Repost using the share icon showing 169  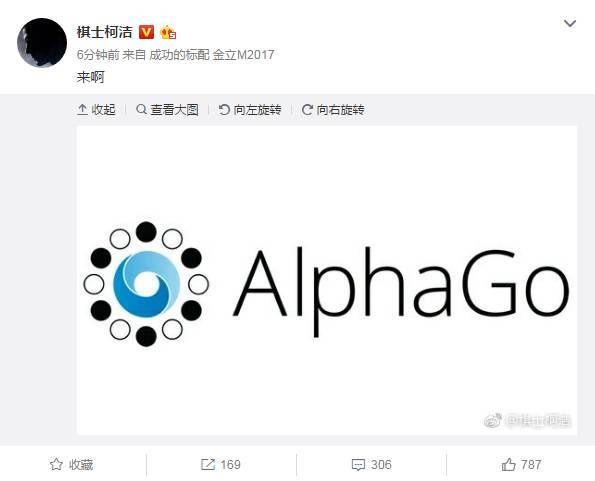tap(208, 464)
